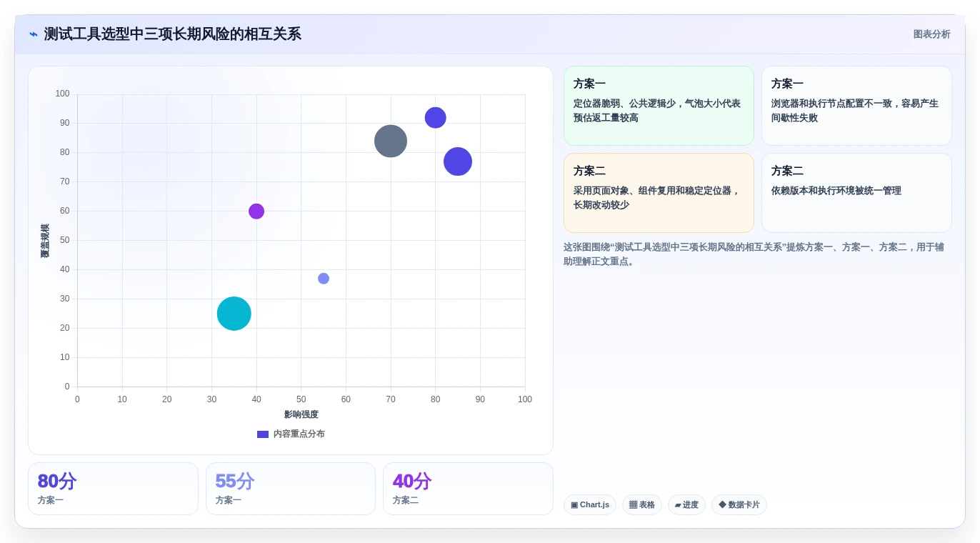Click the rotated y-axis title
This screenshot has width=980, height=543.
[x=45, y=241]
